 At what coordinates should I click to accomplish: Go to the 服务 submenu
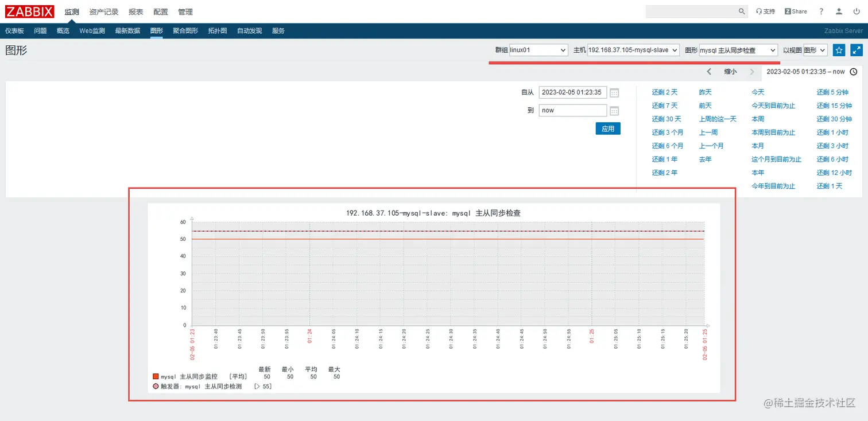tap(278, 31)
